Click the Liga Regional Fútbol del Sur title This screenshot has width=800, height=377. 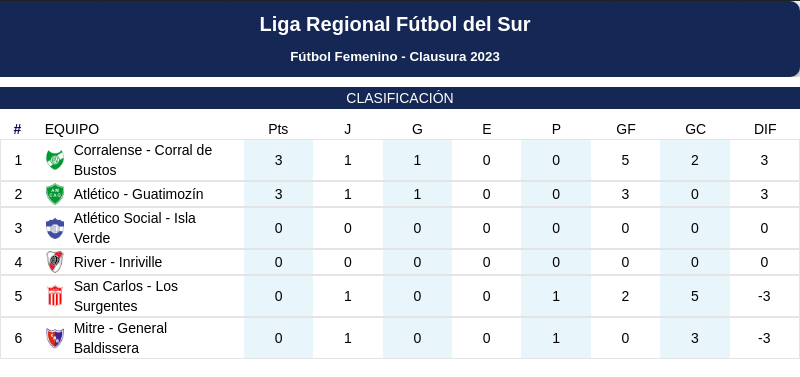(x=395, y=24)
